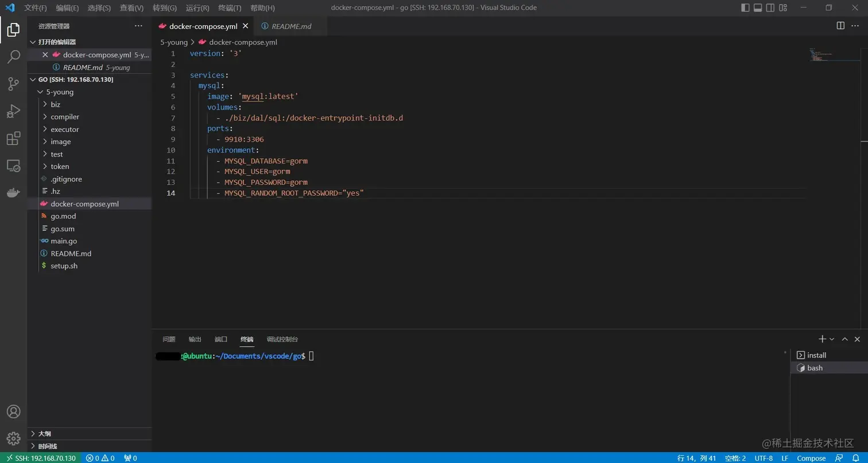Open explorer views and more actions ellipsis
Screen dimensions: 868x463
pyautogui.click(x=138, y=26)
